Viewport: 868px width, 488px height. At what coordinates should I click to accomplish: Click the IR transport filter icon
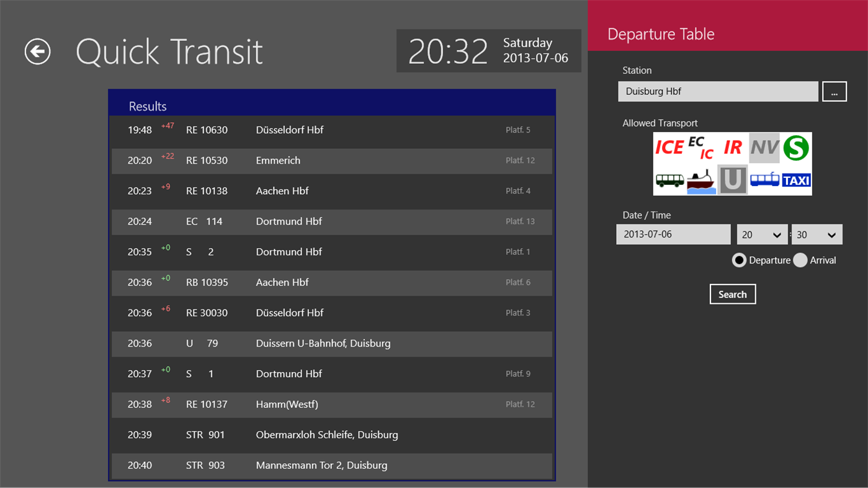732,148
